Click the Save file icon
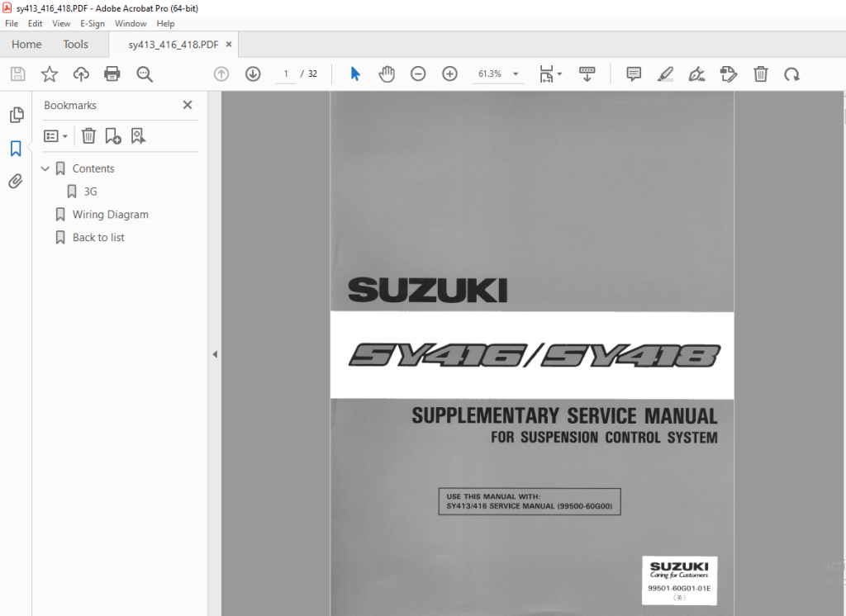This screenshot has width=846, height=616. [18, 73]
